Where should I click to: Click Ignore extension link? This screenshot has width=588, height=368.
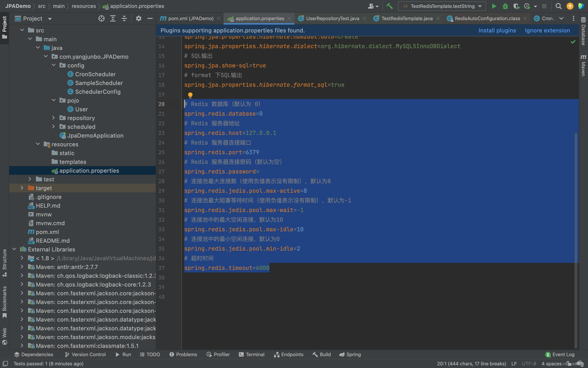click(x=547, y=30)
